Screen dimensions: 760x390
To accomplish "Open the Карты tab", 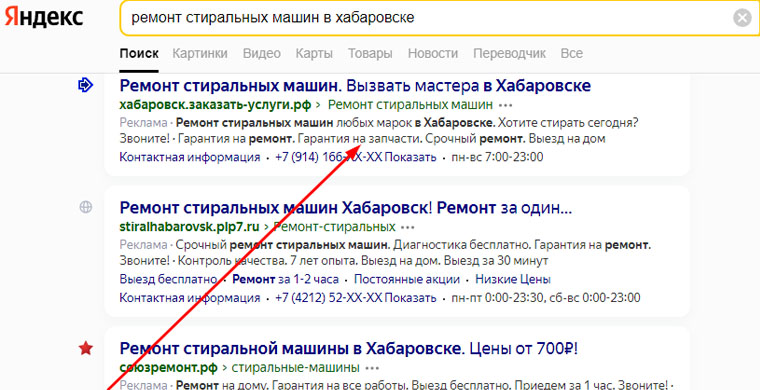I will (314, 53).
